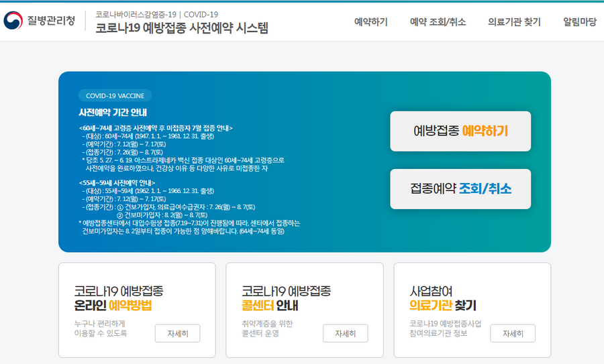Click the COVID-19 VACCINE badge
The image size is (604, 364).
click(115, 95)
